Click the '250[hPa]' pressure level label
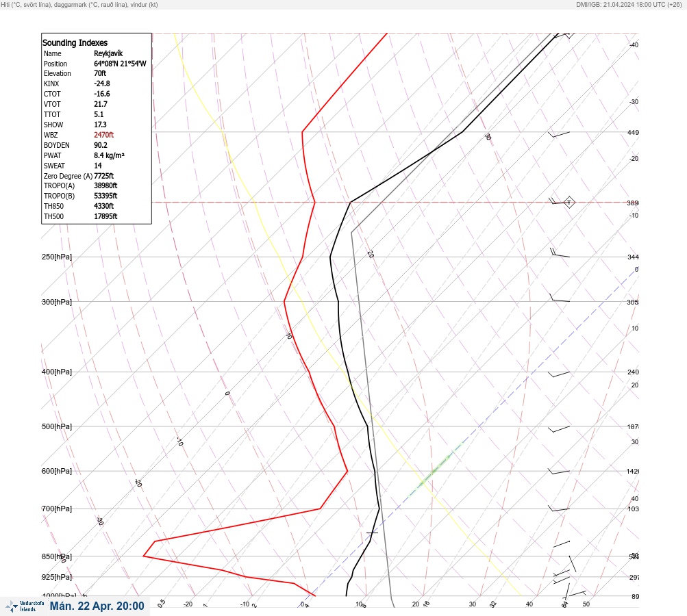The height and width of the screenshot is (616, 687). 57,257
